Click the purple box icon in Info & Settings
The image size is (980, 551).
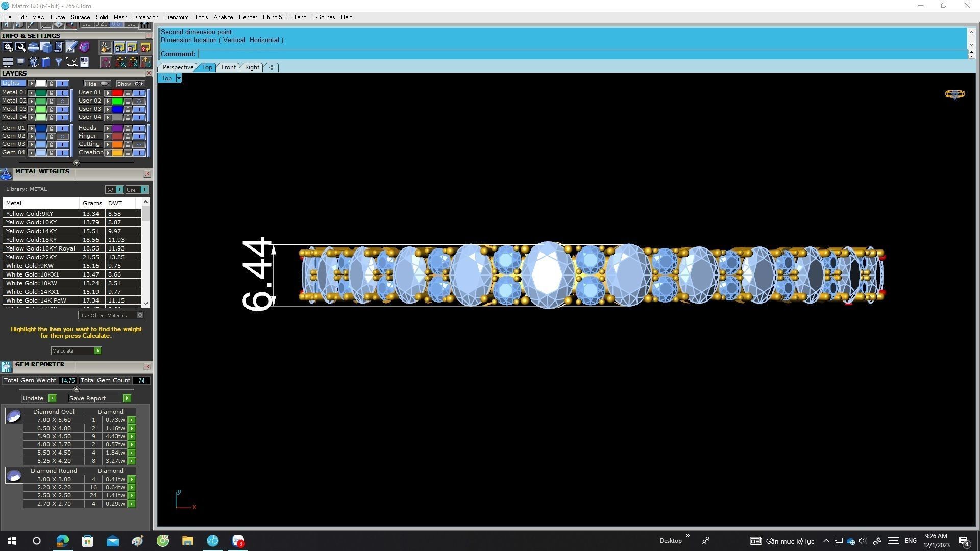click(x=84, y=47)
